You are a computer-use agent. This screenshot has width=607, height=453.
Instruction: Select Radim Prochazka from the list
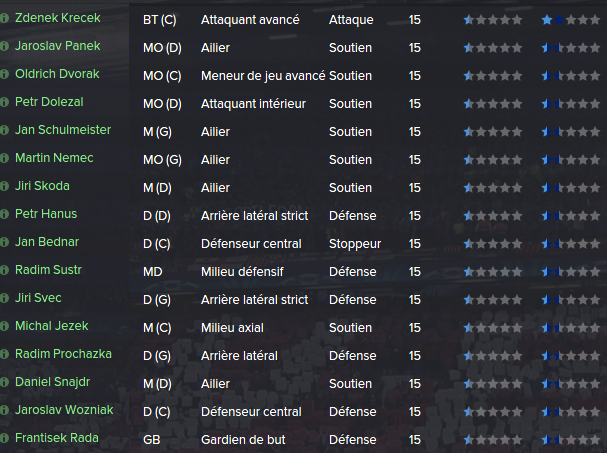pyautogui.click(x=63, y=353)
